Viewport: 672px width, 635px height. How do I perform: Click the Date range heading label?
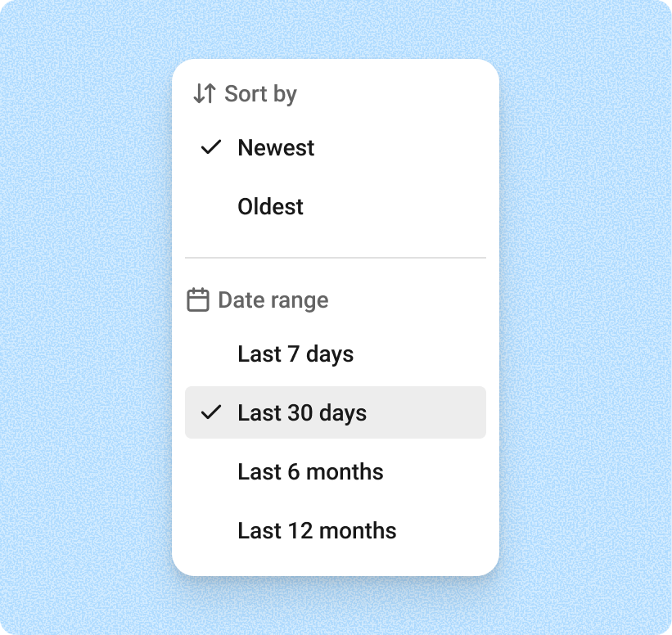[x=273, y=299]
